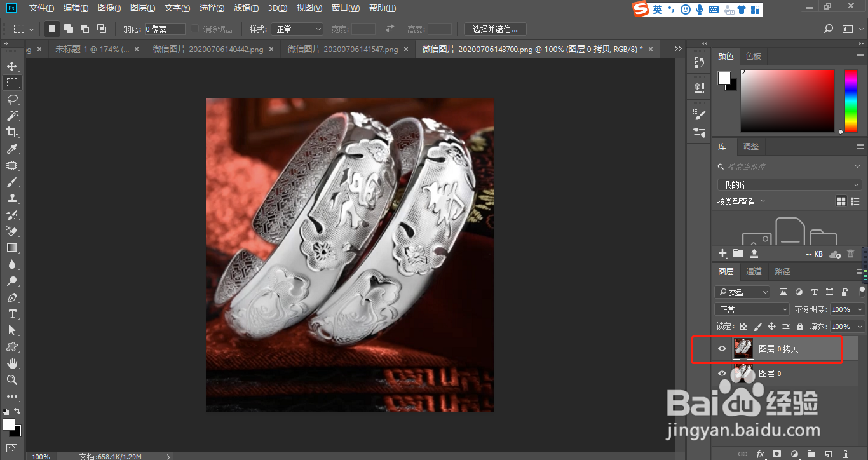
Task: Switch to 微信图片_20200706140442.png document
Action: (x=208, y=49)
